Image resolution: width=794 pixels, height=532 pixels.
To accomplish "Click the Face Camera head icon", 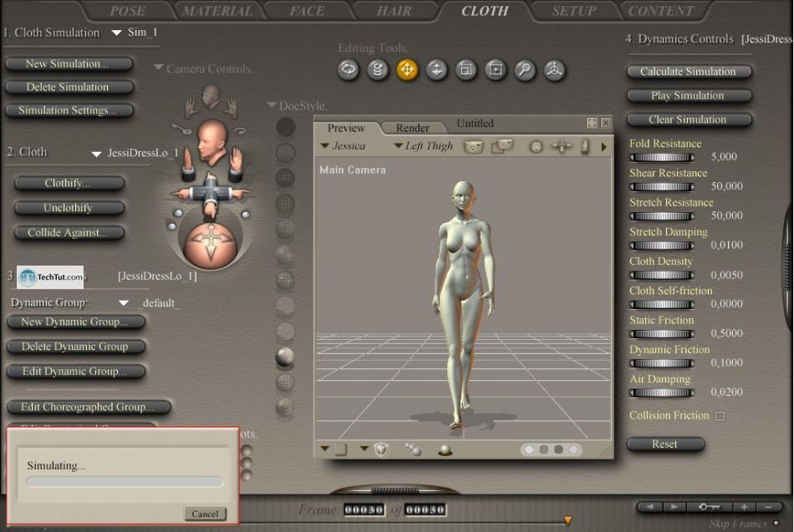I will [211, 95].
